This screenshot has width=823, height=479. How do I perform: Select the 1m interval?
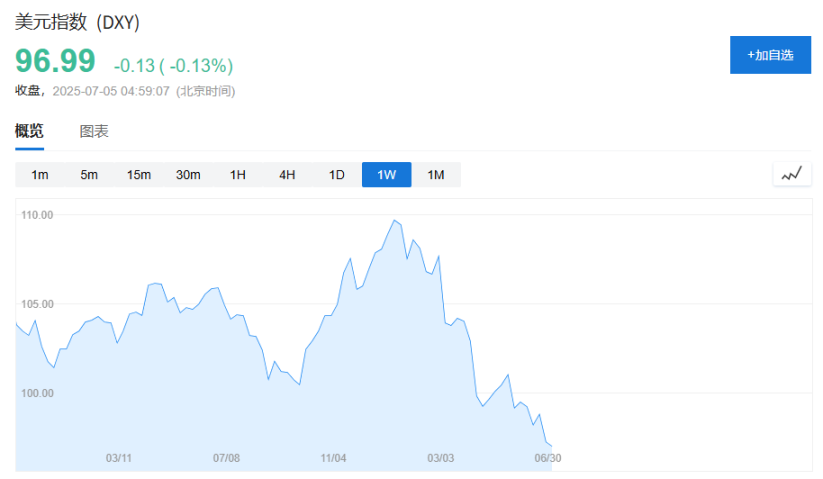[40, 175]
